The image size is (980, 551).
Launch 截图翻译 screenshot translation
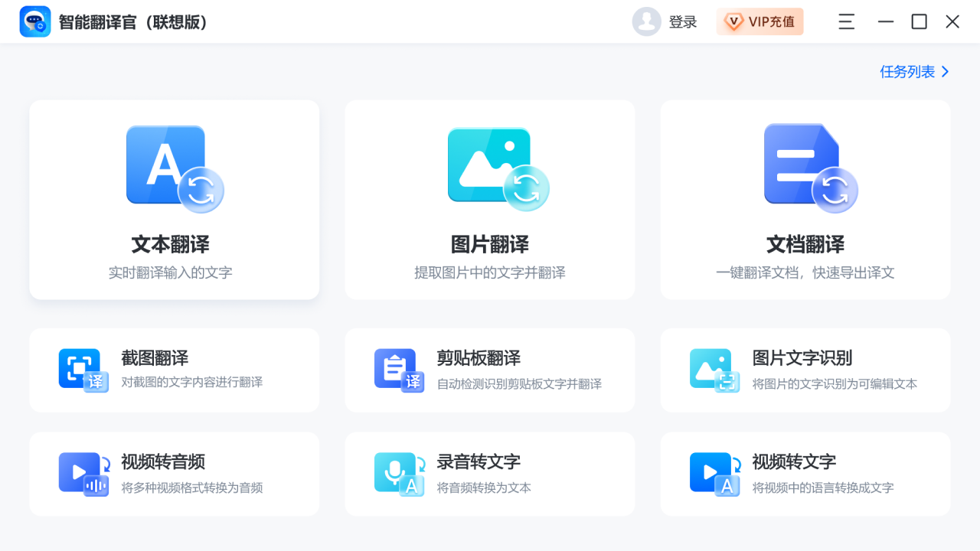(x=174, y=370)
